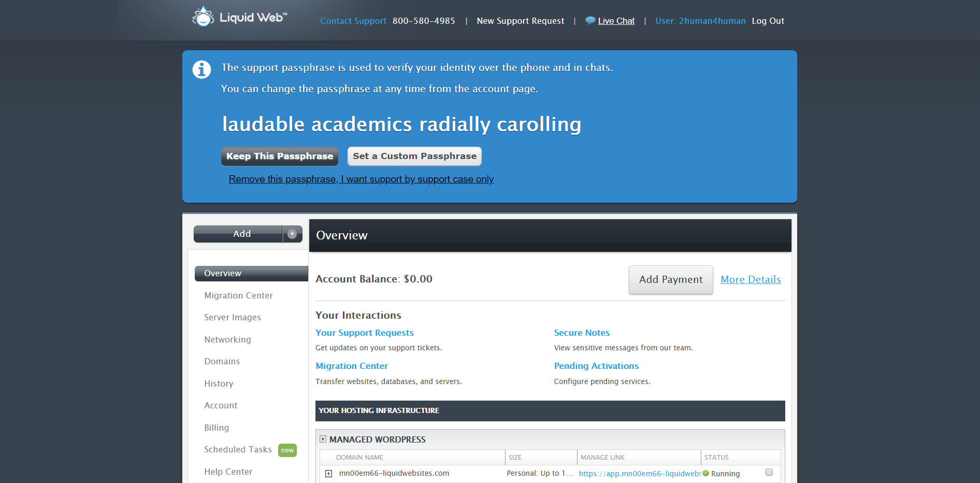Expand the mn00em66-liquidwebsites.com row plus icon
The image size is (980, 483).
[328, 474]
